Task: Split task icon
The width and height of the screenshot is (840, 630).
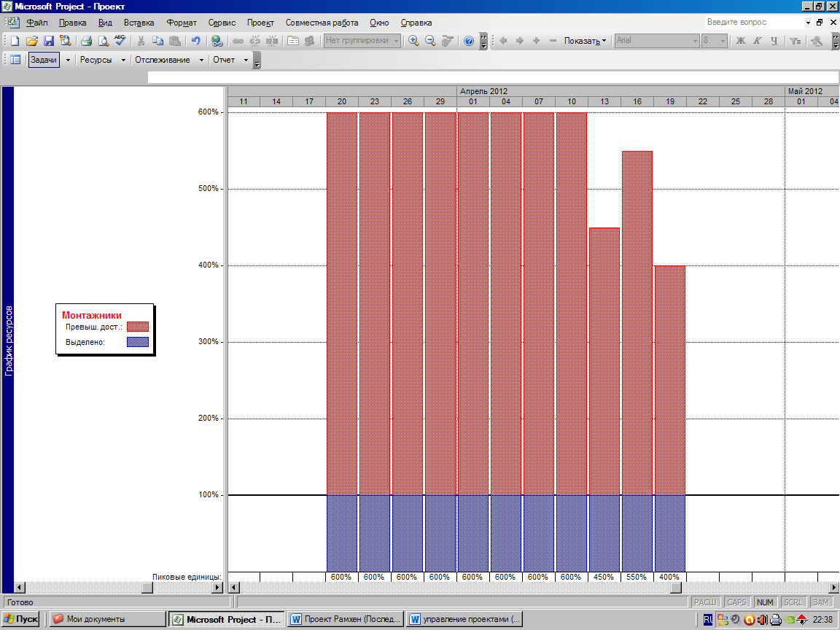Action: (272, 41)
